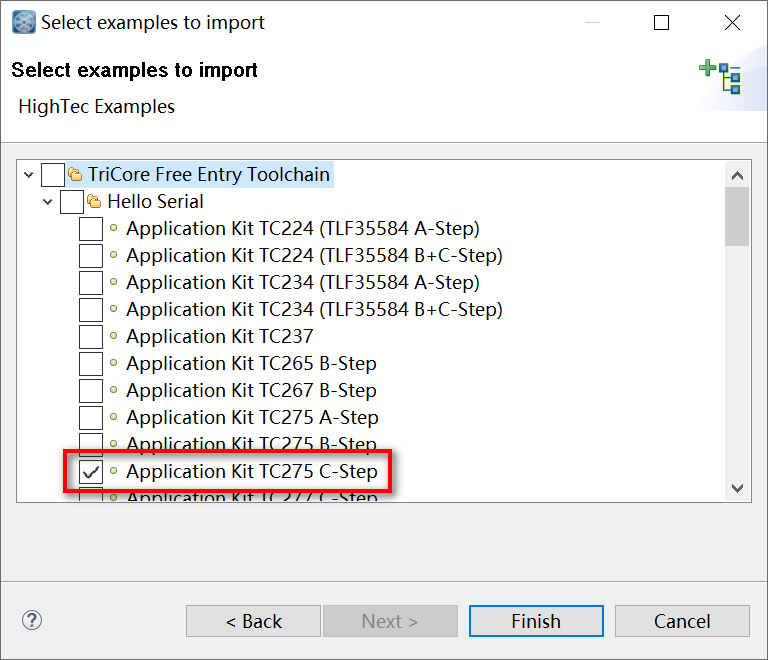The width and height of the screenshot is (768, 660).
Task: Select Application Kit TC265 B-Step row text
Action: pos(251,363)
